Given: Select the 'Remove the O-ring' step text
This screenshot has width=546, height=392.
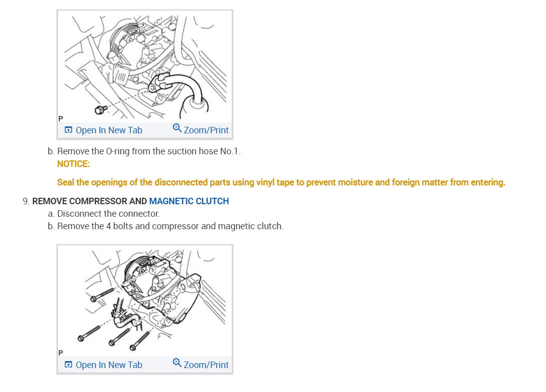Looking at the screenshot, I should coord(149,151).
